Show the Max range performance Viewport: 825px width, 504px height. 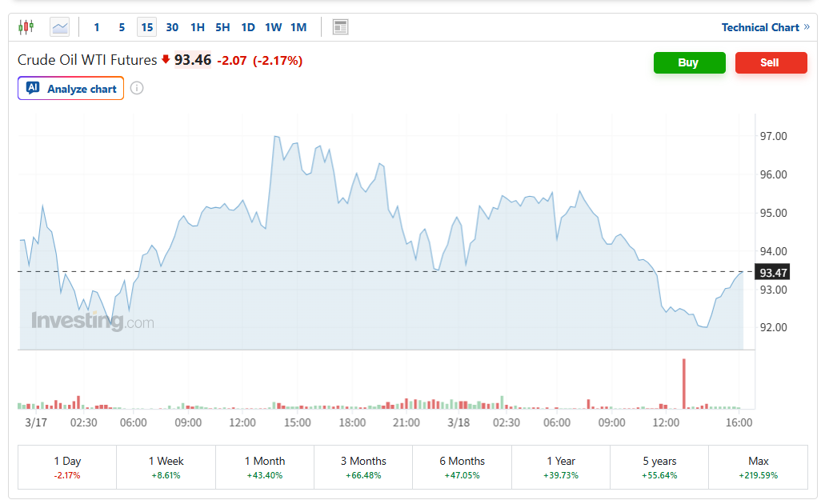pyautogui.click(x=758, y=467)
